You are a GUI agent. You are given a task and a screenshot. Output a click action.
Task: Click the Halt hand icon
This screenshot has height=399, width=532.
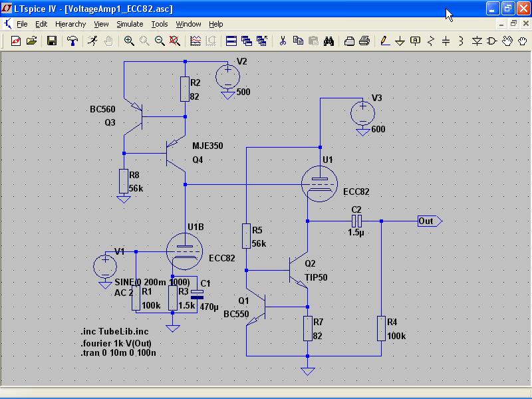click(108, 41)
